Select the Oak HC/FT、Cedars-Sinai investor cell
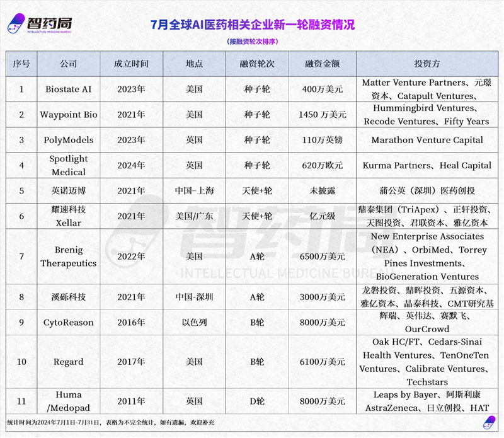 tap(427, 362)
